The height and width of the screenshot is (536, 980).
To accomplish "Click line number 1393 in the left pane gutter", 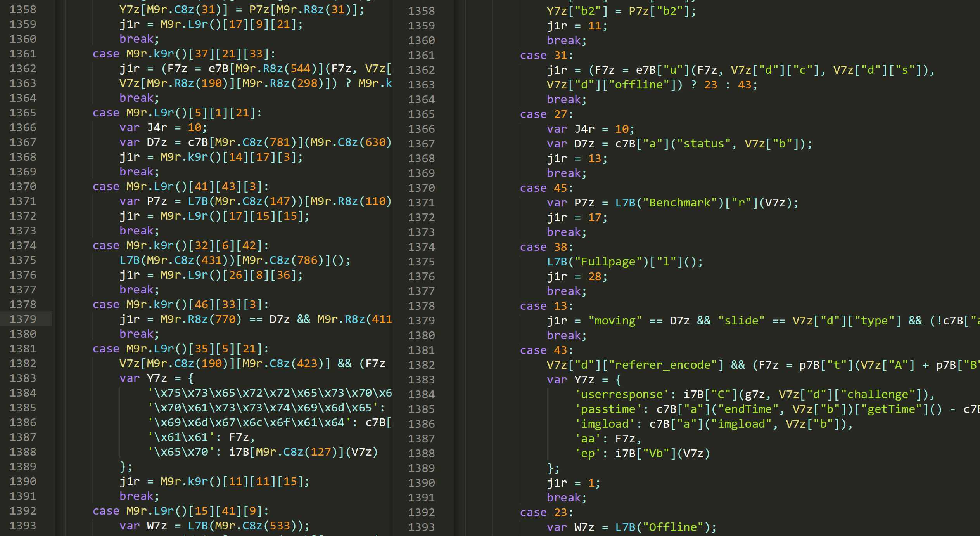I will coord(23,526).
